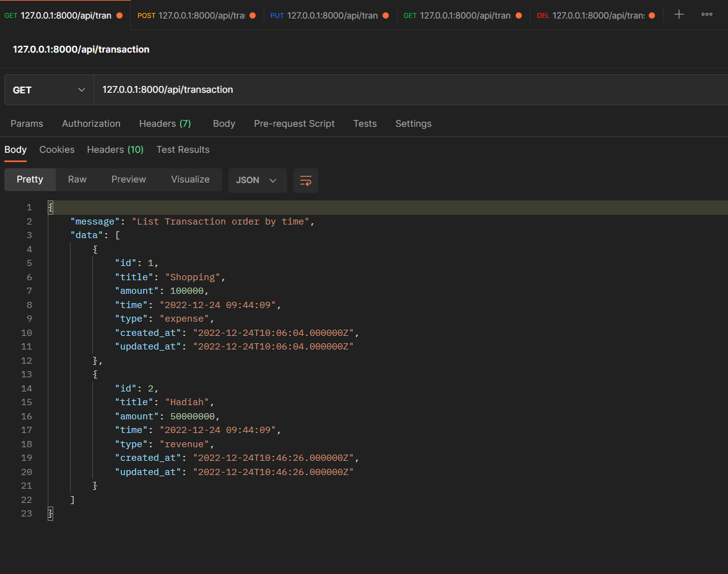728x574 pixels.
Task: Click the unsaved dot on POST tab
Action: click(x=253, y=15)
